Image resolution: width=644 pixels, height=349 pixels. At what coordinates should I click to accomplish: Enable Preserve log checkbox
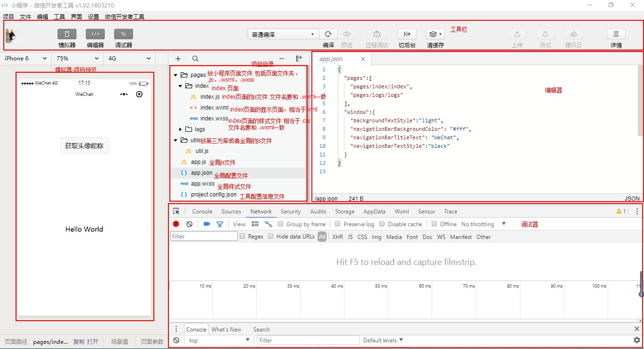[x=337, y=224]
